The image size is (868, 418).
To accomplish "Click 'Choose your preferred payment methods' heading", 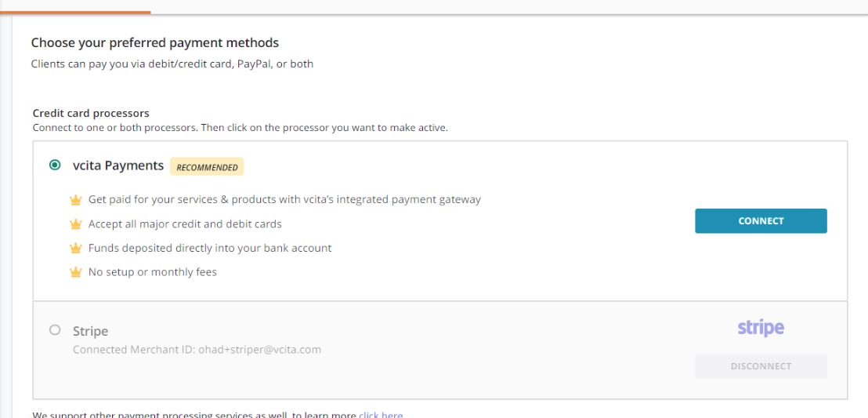I will (x=155, y=42).
